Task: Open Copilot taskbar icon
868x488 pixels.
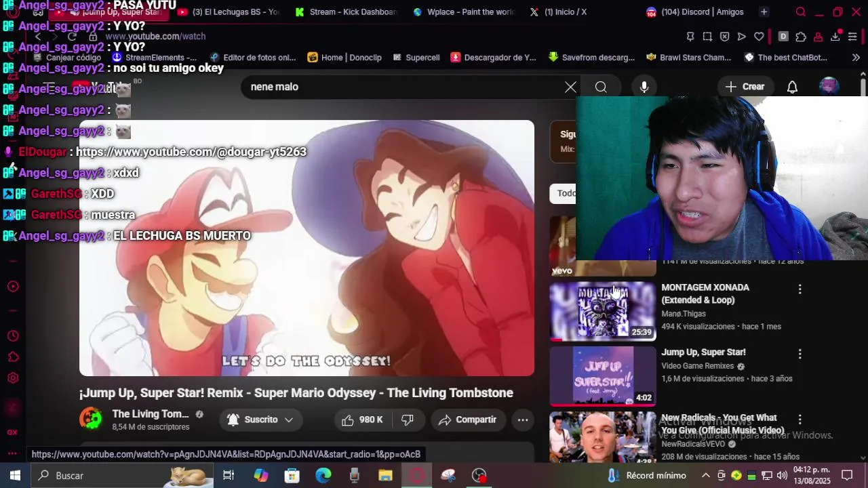Action: 261,476
